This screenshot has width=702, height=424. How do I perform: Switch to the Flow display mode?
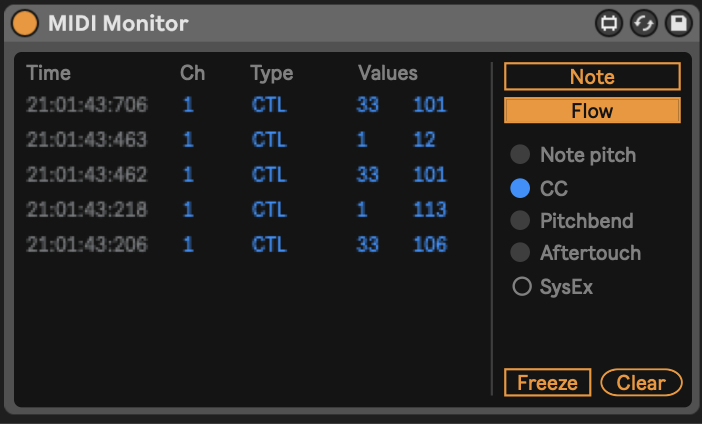tap(592, 110)
